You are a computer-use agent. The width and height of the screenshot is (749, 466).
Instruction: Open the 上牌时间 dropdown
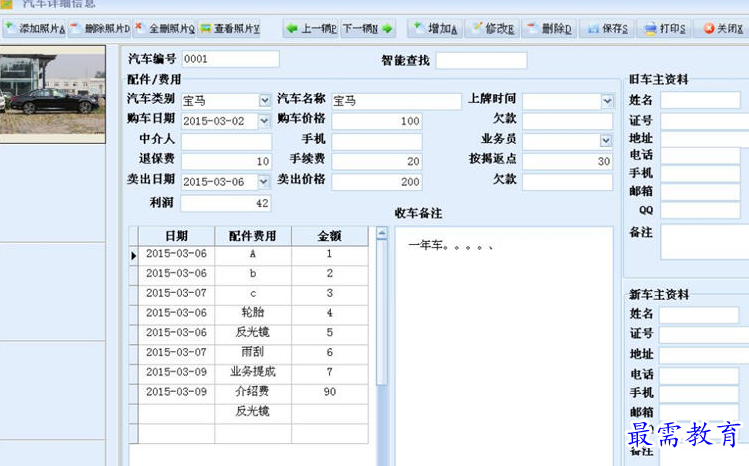(x=607, y=101)
